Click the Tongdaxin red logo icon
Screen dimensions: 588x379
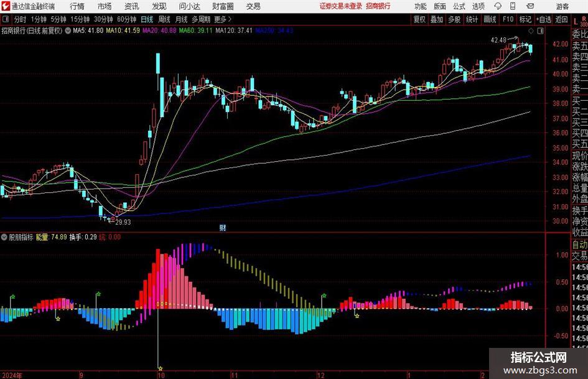click(x=5, y=6)
